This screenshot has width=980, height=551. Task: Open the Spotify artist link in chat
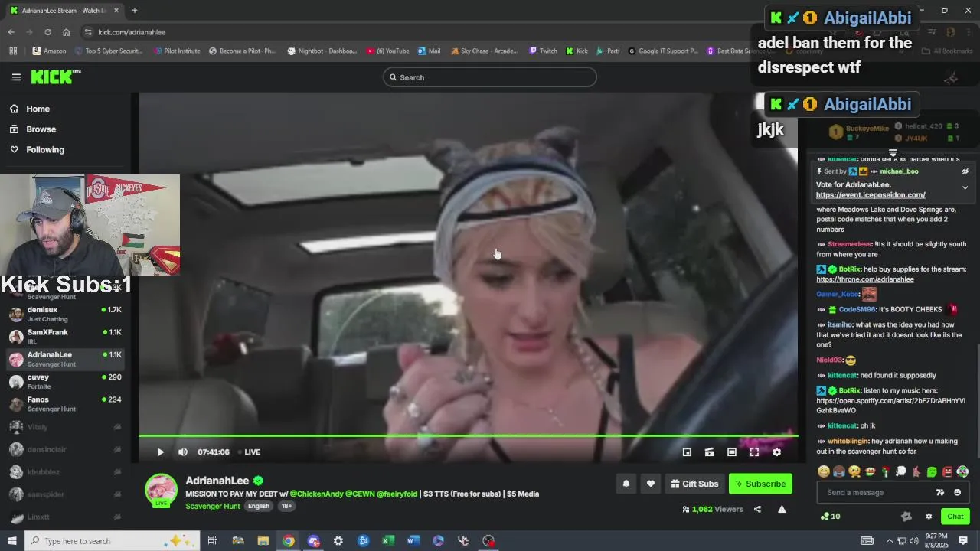[x=891, y=406]
